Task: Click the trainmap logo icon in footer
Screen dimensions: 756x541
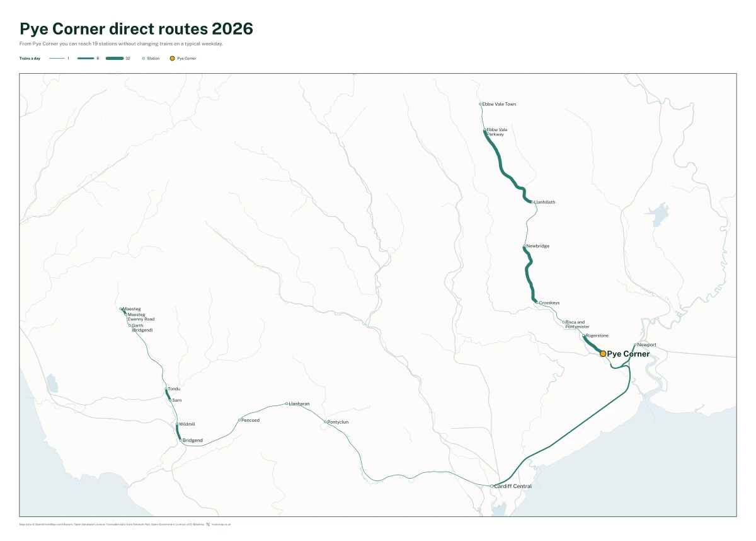Action: point(208,524)
